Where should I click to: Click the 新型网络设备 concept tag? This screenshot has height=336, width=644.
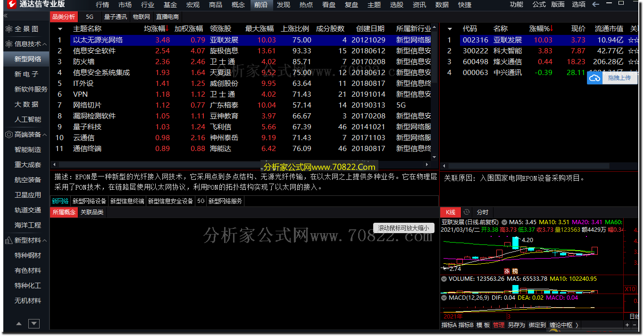[x=89, y=201]
